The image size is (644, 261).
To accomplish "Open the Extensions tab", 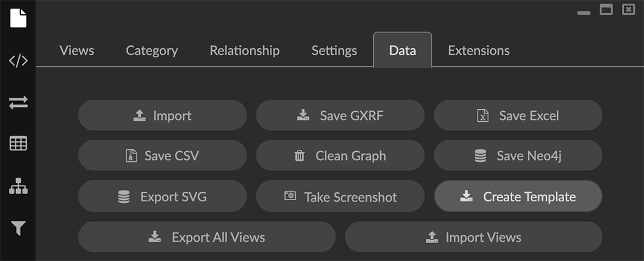I will tap(479, 51).
